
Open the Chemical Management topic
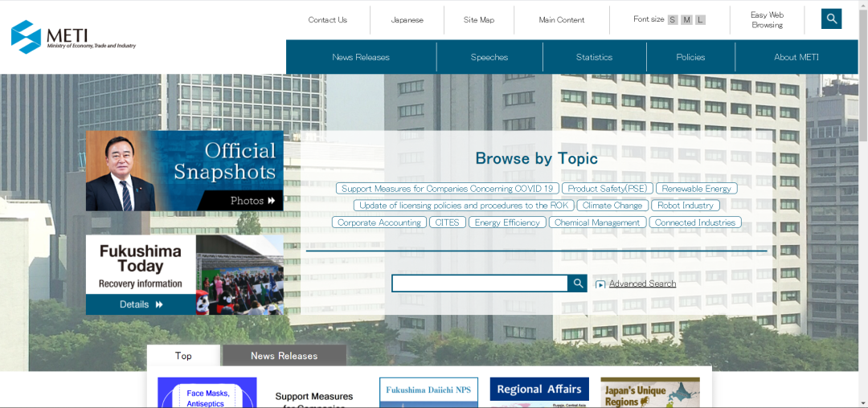point(597,222)
